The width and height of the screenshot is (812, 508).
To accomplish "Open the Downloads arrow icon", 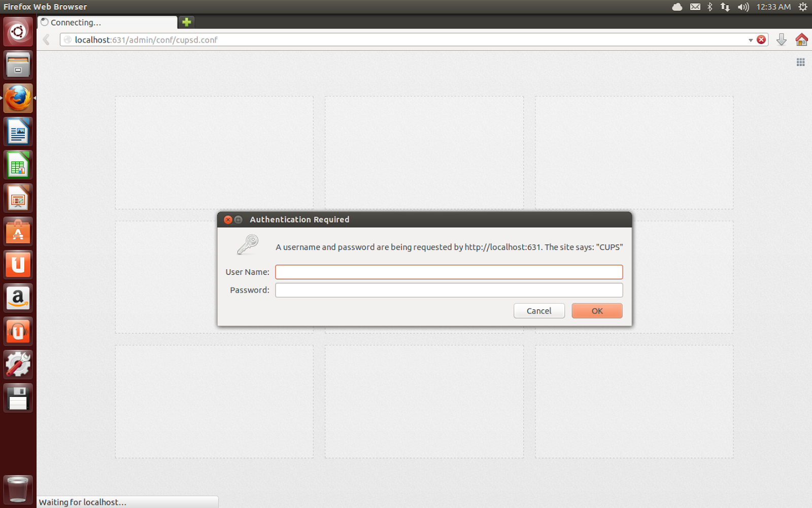I will [782, 40].
